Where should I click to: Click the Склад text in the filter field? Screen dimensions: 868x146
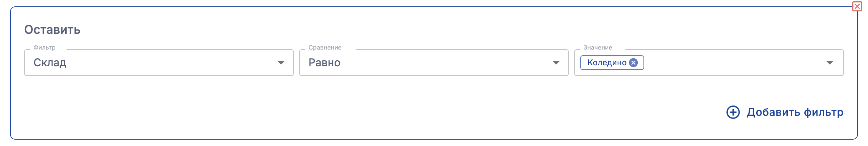click(x=50, y=63)
